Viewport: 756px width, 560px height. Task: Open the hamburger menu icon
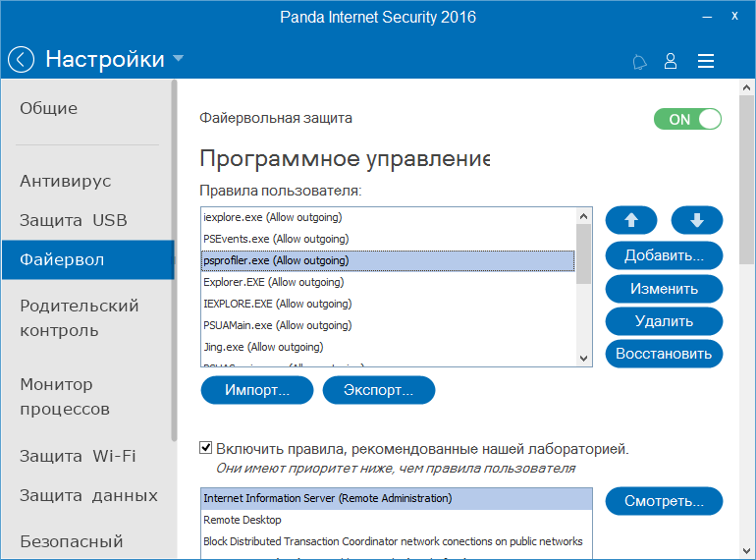705,61
